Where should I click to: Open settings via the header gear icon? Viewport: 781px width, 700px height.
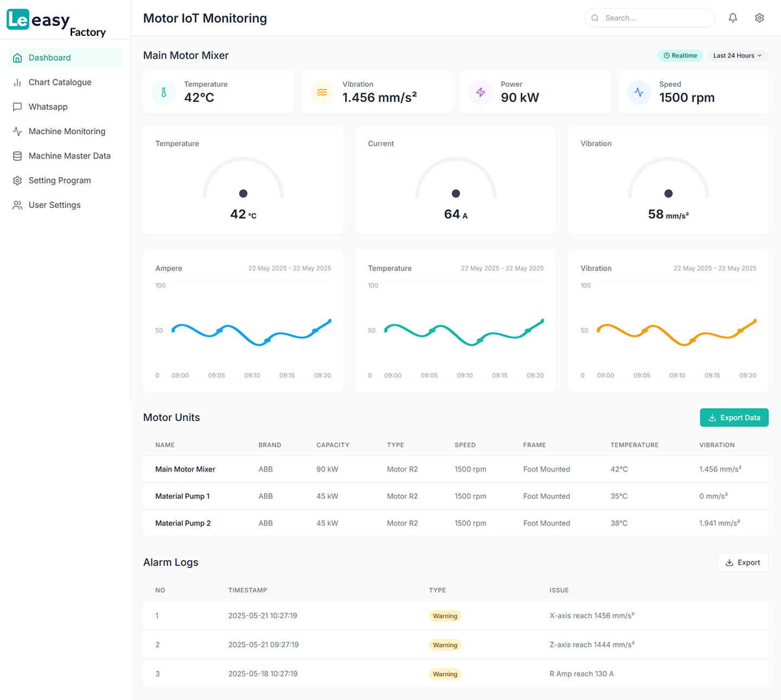(759, 18)
